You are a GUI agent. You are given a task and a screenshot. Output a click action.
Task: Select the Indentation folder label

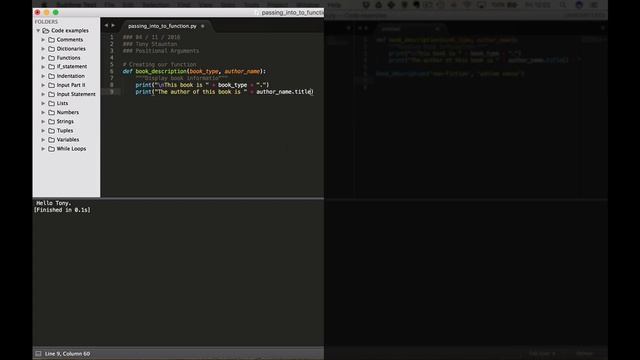click(x=71, y=76)
